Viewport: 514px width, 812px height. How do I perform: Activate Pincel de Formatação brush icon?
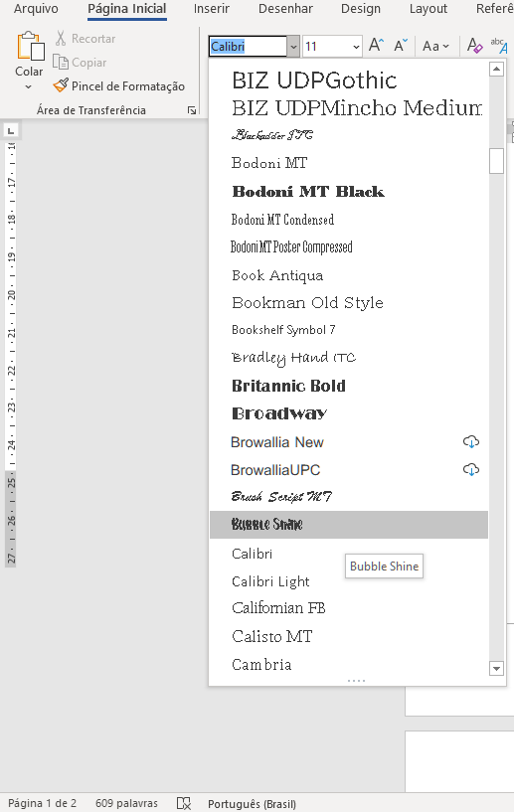(x=61, y=85)
